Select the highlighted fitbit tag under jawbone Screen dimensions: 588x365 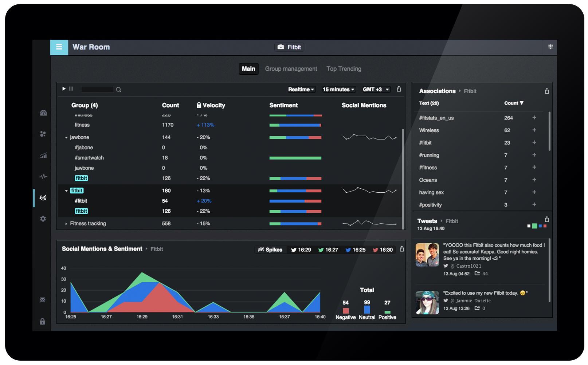[x=81, y=178]
